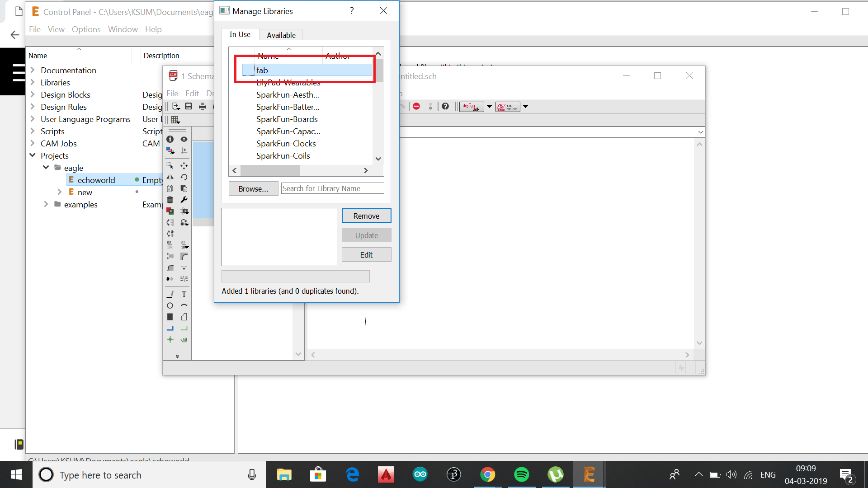Toggle the fab library checkbox
Image resolution: width=868 pixels, height=488 pixels.
click(248, 70)
